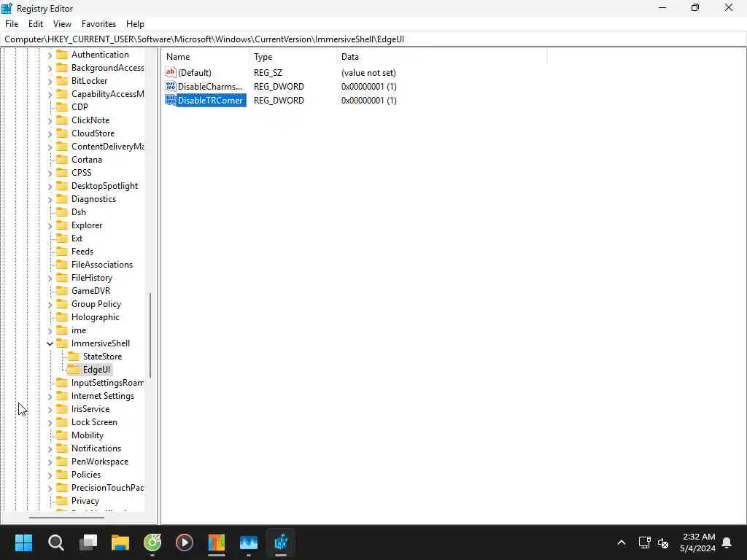This screenshot has width=747, height=560.
Task: Click the Registry Editor title bar icon
Action: pos(7,8)
